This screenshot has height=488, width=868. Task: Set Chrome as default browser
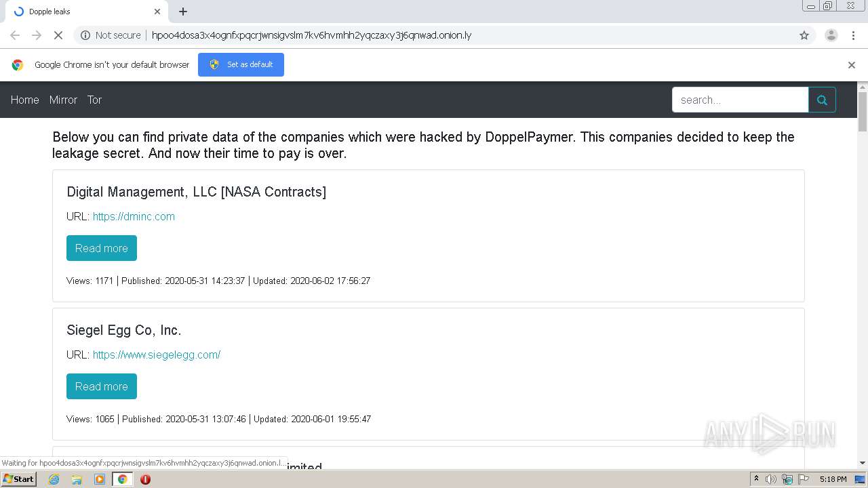click(x=241, y=64)
